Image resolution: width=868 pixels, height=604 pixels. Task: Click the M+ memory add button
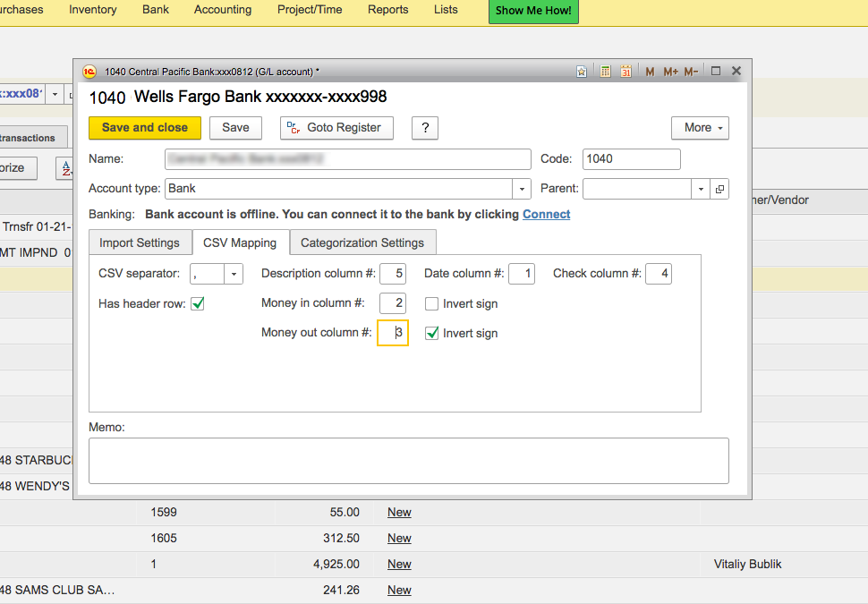pos(670,72)
